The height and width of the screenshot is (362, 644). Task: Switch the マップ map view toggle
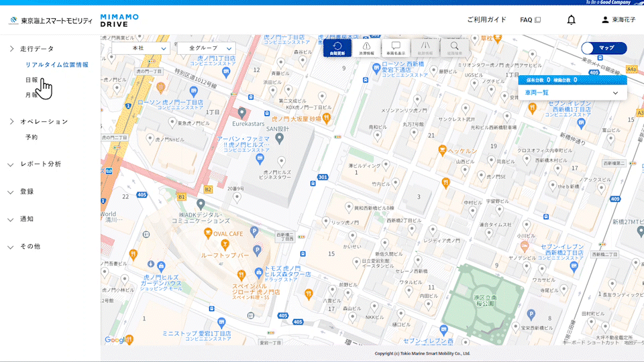tap(604, 48)
